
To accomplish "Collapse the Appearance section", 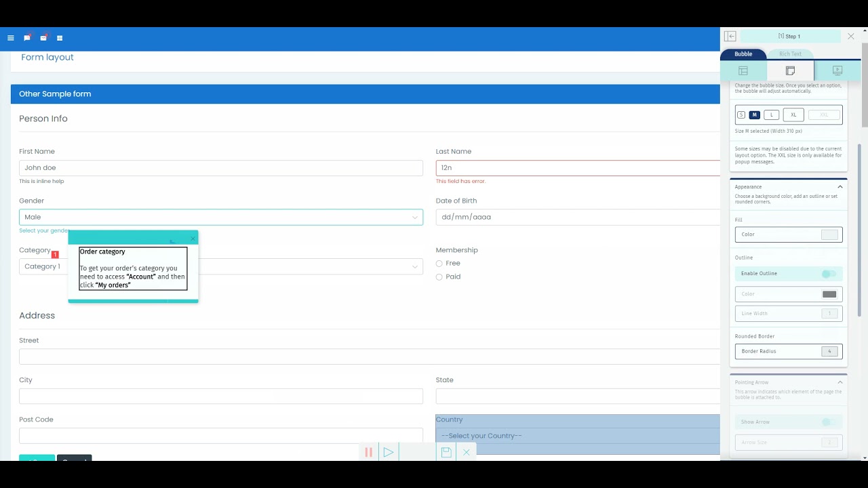I will click(840, 187).
